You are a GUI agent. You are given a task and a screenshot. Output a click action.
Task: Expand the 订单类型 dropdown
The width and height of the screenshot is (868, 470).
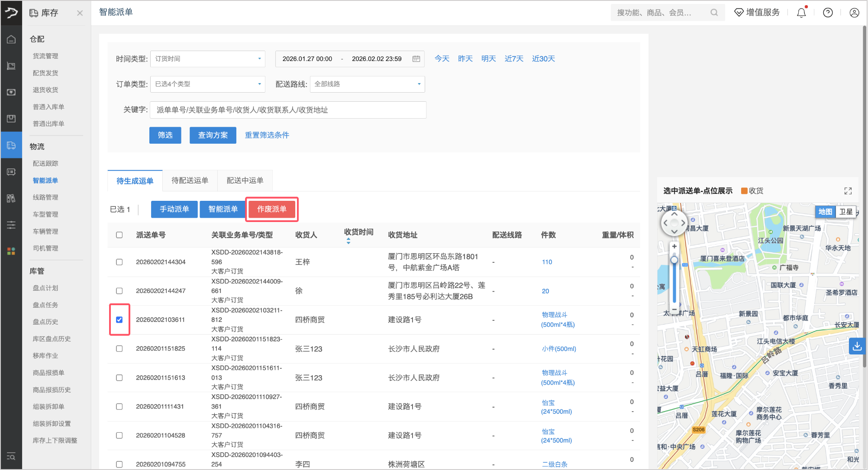pos(207,84)
